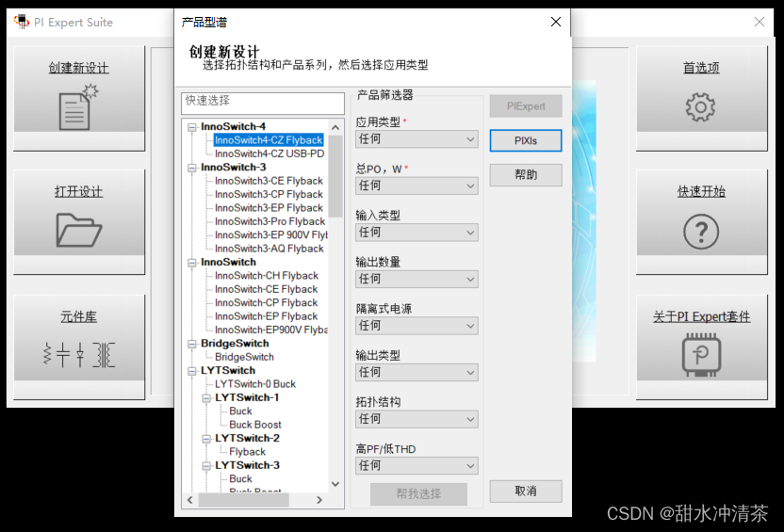The image size is (784, 532).
Task: Click the disabled PIExpert button
Action: coord(526,105)
